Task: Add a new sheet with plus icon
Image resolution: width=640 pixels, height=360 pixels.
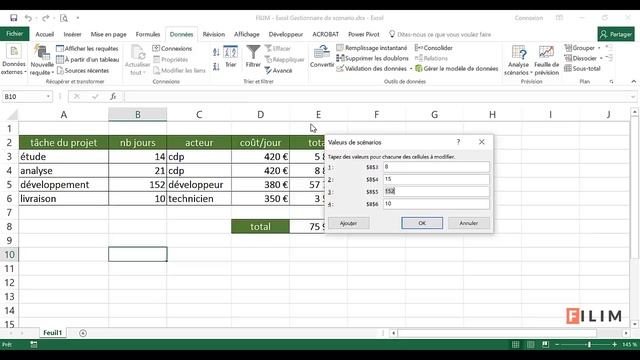Action: pyautogui.click(x=83, y=333)
